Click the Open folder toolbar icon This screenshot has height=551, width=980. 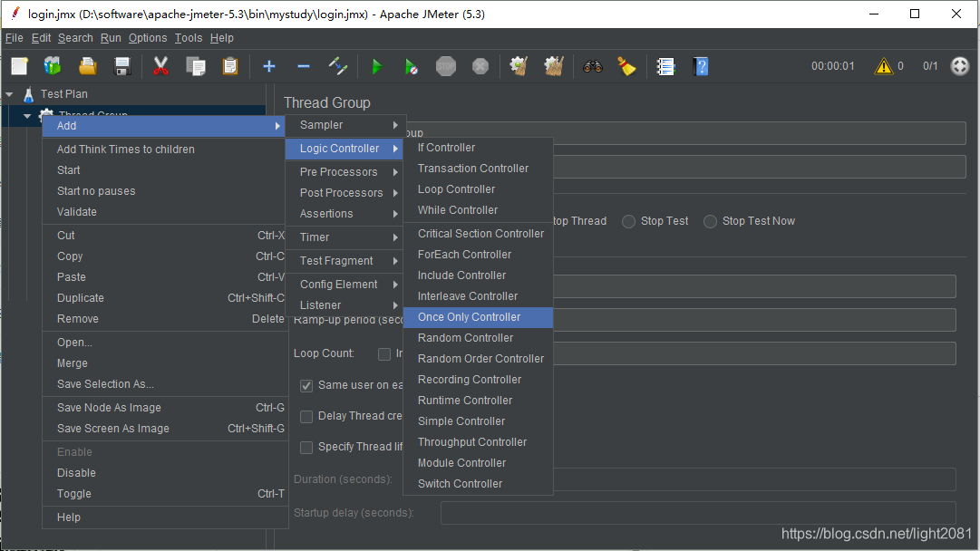(88, 66)
